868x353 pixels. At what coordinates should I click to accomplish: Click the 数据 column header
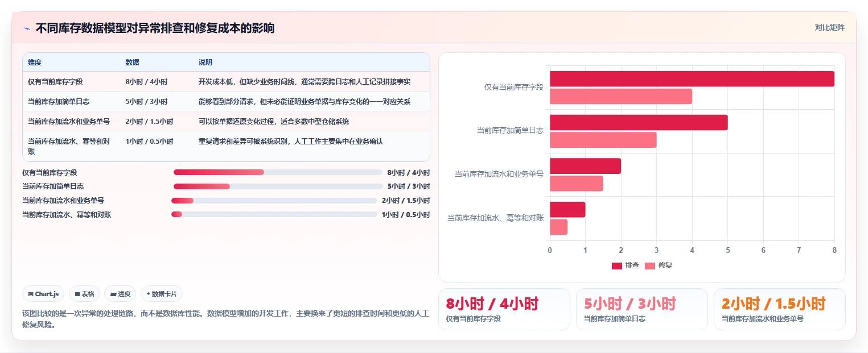(132, 63)
